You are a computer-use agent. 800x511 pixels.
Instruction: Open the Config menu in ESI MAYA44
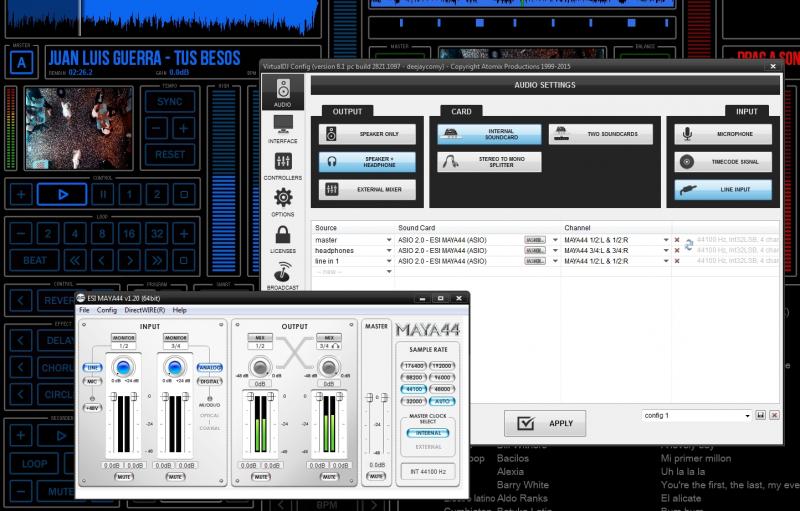(106, 310)
